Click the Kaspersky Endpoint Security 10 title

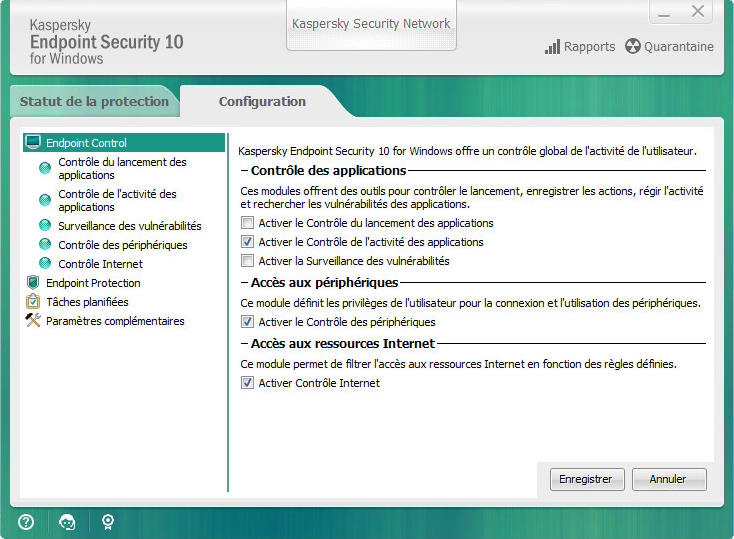click(106, 42)
